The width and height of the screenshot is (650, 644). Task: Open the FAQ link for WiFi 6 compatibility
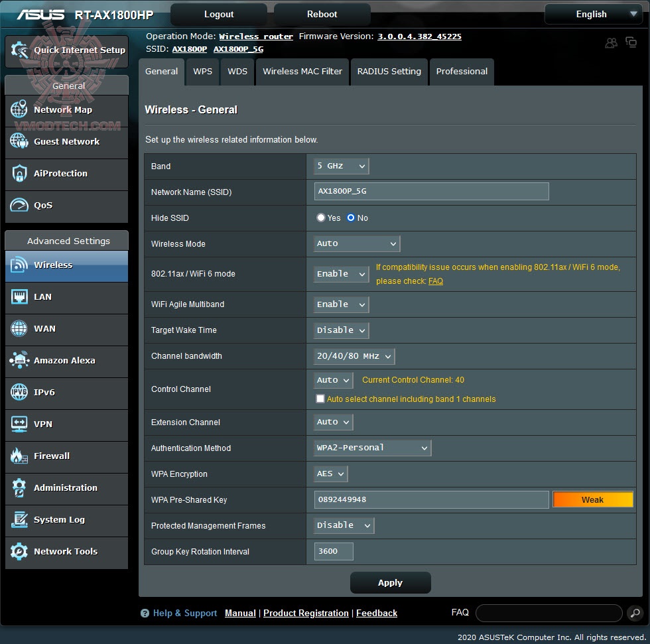point(436,281)
